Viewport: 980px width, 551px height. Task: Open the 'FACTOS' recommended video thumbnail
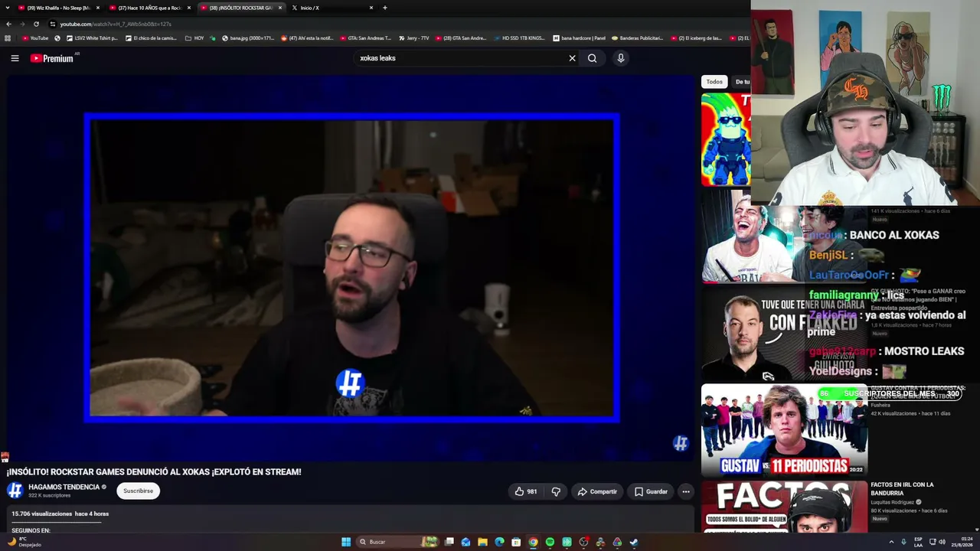coord(784,507)
